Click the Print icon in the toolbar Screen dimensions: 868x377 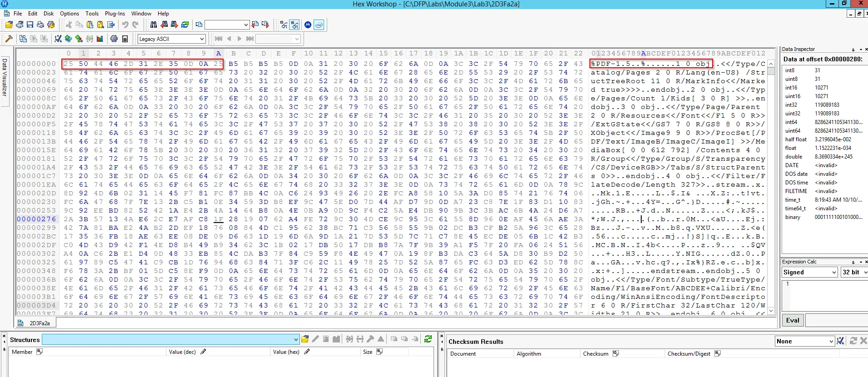click(x=40, y=25)
